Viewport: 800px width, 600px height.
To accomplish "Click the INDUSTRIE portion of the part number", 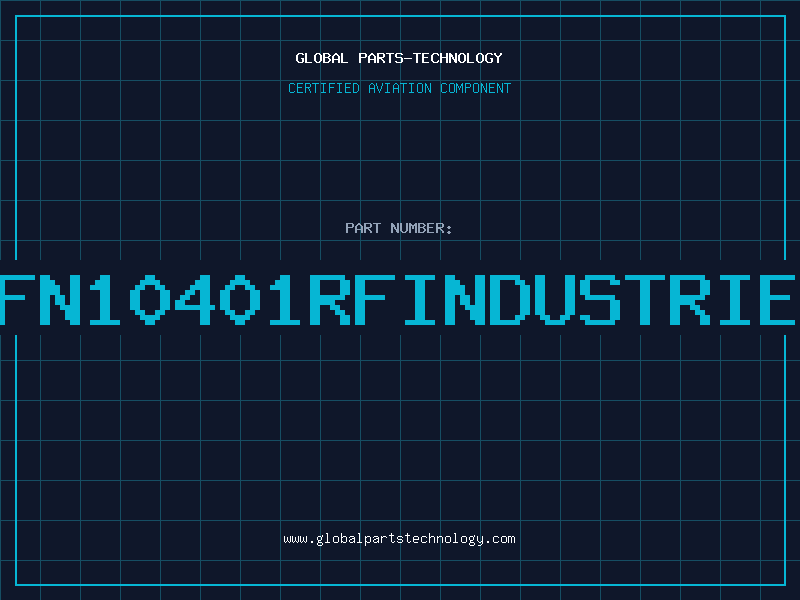I will (600, 298).
